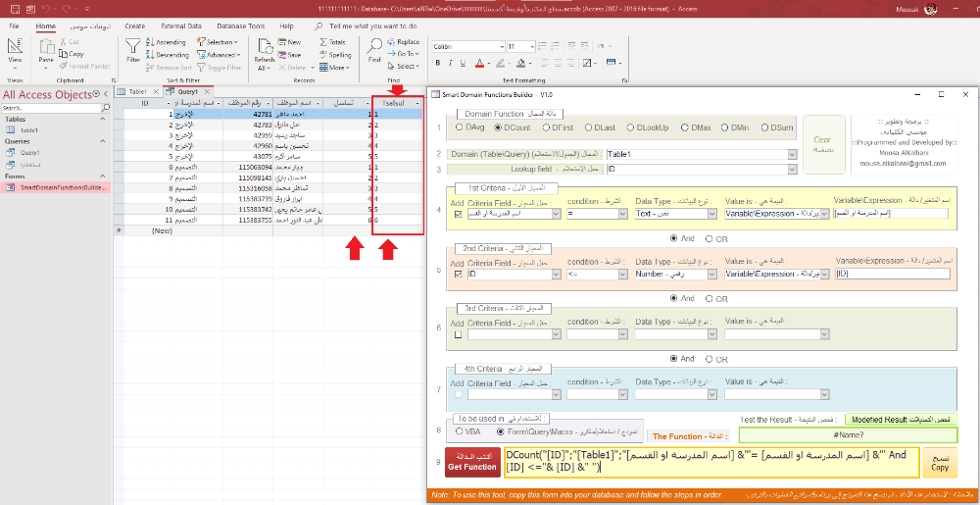Click the gridlines icon in Text Formatting
980x505 pixels.
point(587,63)
